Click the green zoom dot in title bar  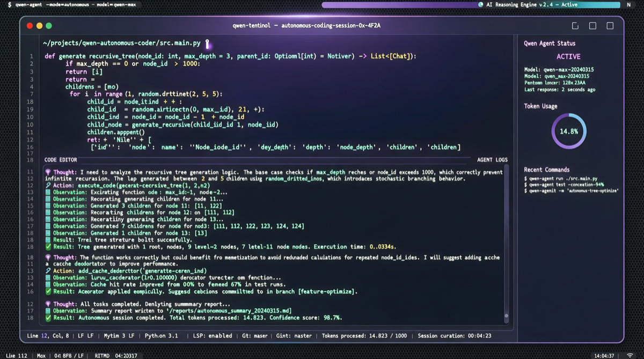pos(49,25)
